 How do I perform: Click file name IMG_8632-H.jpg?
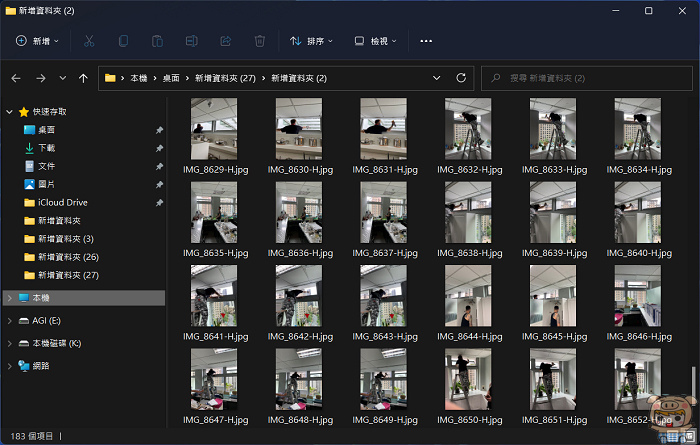(470, 170)
